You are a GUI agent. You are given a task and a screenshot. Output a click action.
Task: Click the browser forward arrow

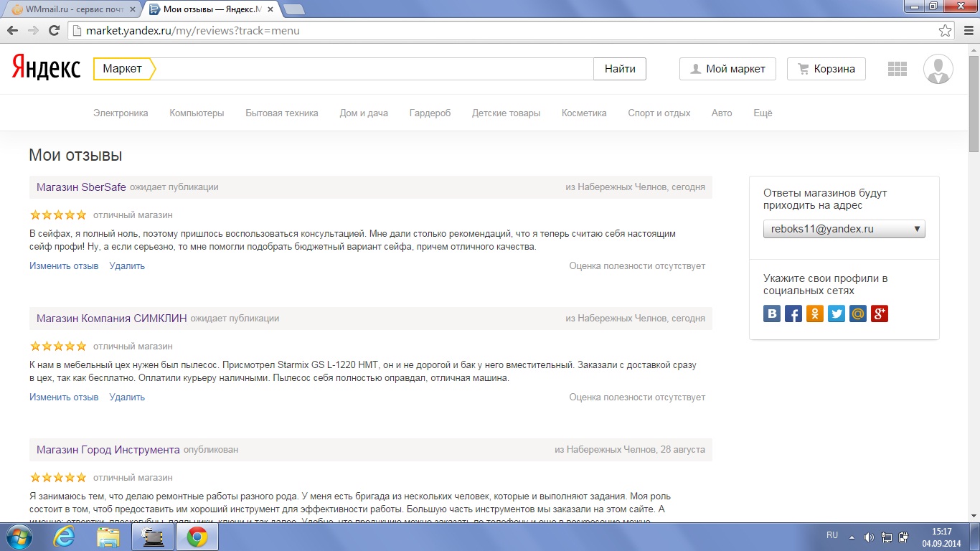coord(33,31)
